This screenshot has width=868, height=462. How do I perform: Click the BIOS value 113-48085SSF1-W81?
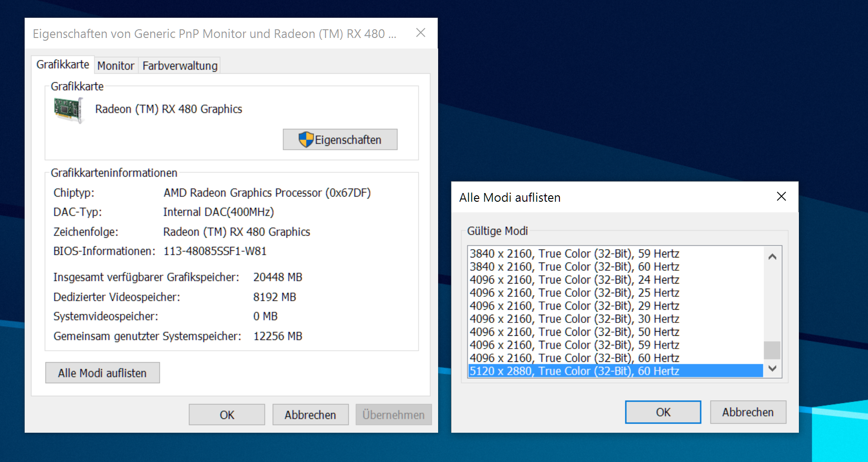click(215, 251)
